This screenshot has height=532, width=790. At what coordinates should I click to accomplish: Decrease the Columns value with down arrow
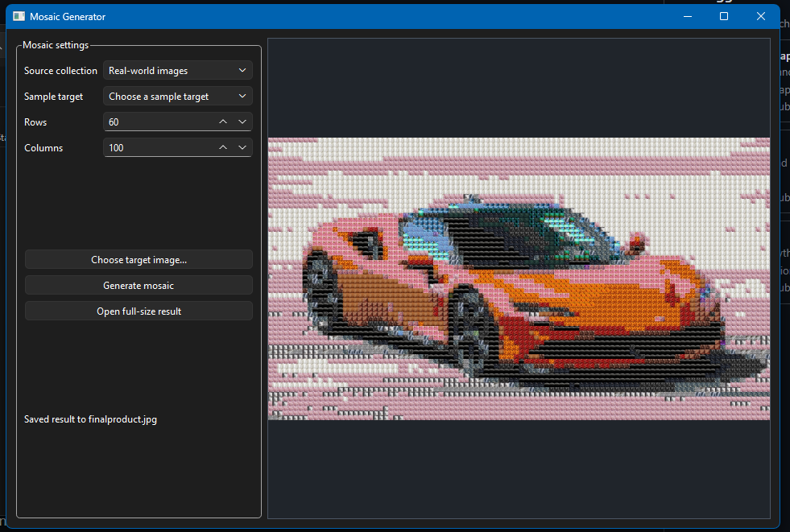pyautogui.click(x=242, y=147)
